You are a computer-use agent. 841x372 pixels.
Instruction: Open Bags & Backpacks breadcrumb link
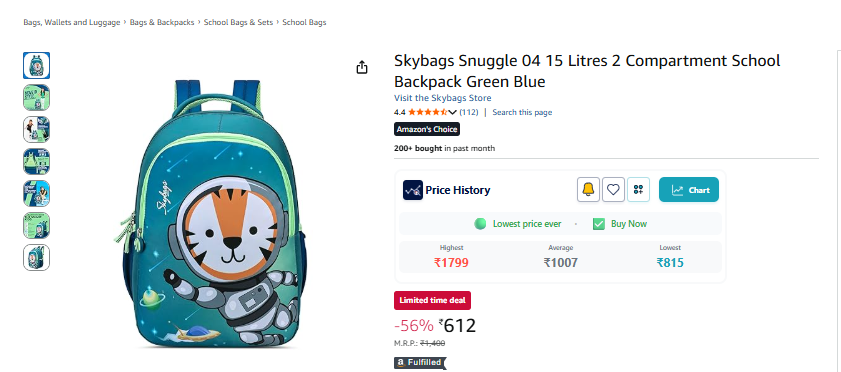pyautogui.click(x=162, y=23)
